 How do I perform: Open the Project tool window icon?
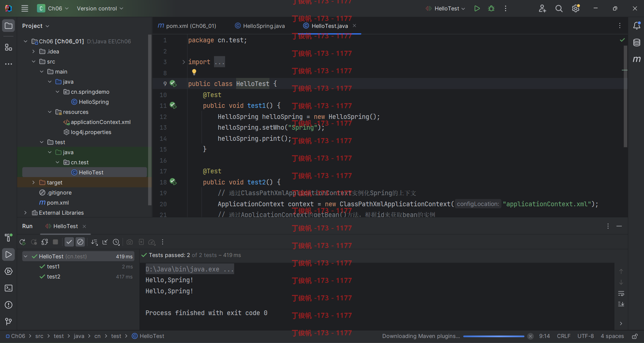tap(9, 26)
